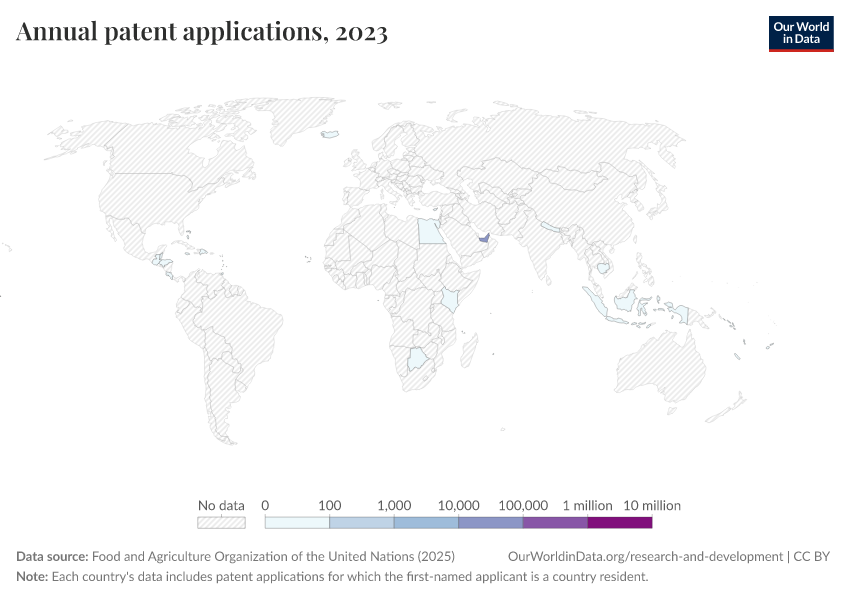Click the hatched "No data" legend swatch
850x600 pixels.
point(222,522)
